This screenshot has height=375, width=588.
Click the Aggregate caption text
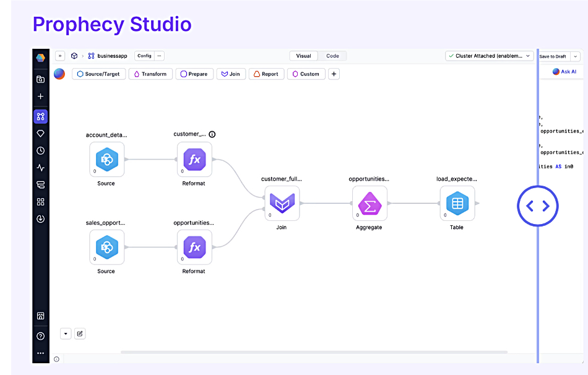pos(369,227)
